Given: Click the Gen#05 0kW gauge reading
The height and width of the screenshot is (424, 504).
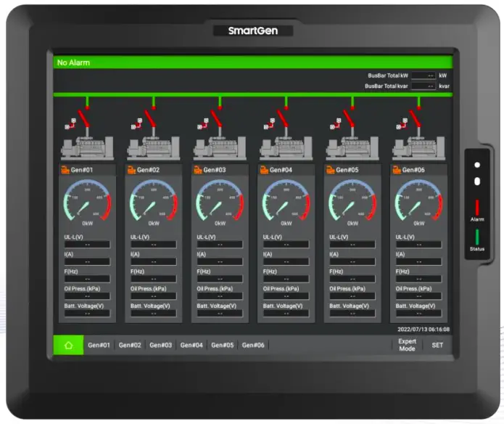Looking at the screenshot, I should pyautogui.click(x=352, y=224).
